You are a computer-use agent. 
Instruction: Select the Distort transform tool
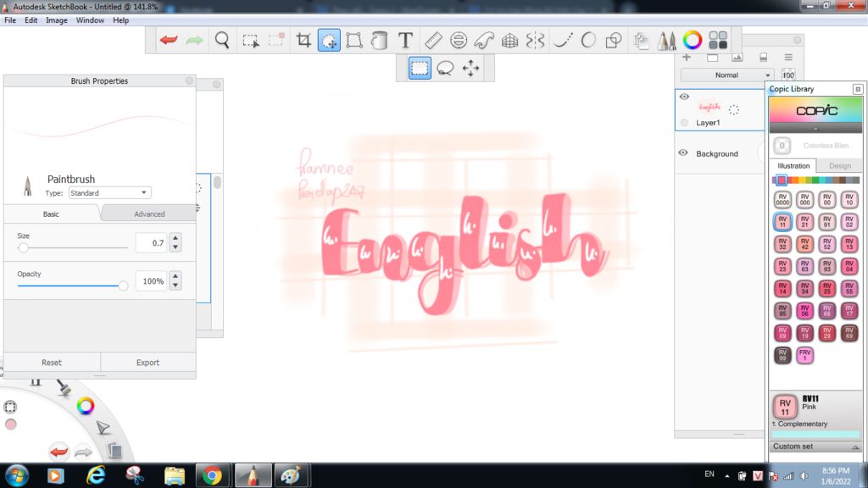coord(353,41)
